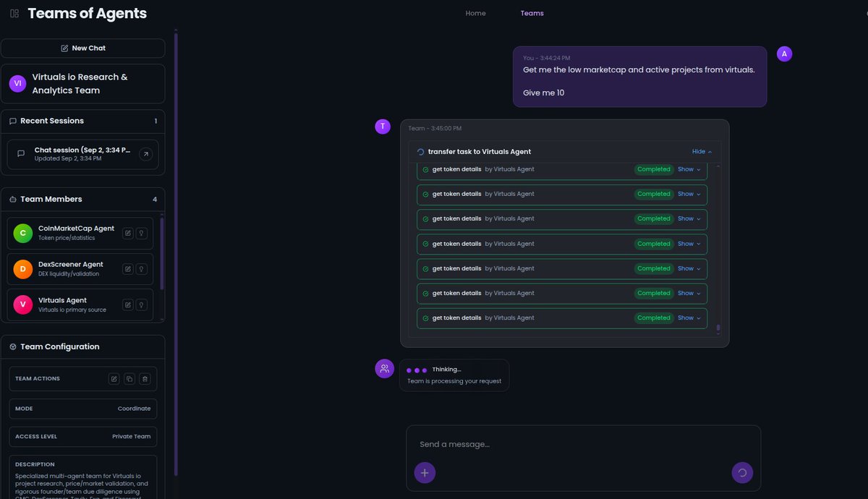The image size is (868, 499).
Task: Click 'Virtuals io primary source' subtitle
Action: 72,310
